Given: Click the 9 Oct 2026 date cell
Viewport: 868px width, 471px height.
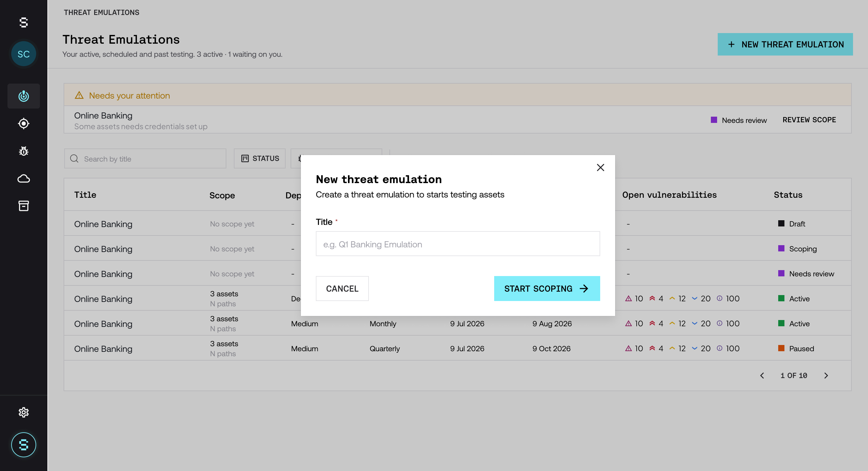Looking at the screenshot, I should [551, 349].
